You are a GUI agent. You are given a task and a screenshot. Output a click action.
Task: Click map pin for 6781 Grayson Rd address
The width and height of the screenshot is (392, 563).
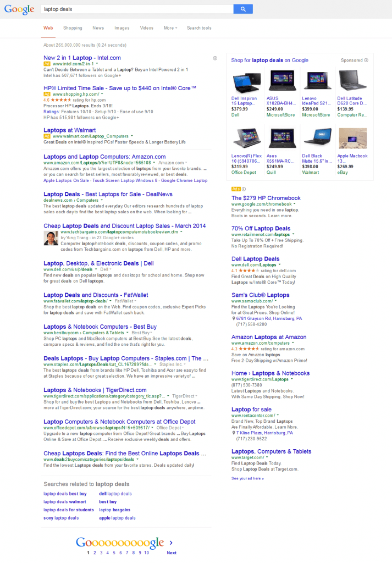234,318
